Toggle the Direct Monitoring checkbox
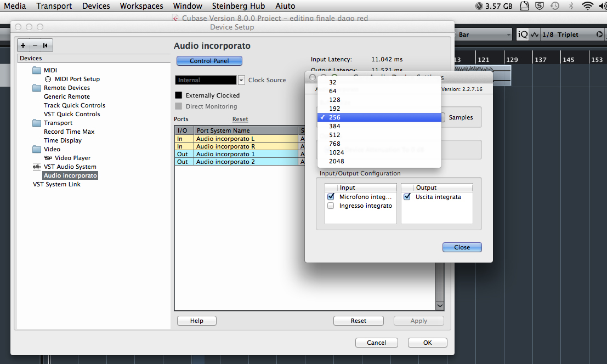This screenshot has width=607, height=364. coord(178,106)
